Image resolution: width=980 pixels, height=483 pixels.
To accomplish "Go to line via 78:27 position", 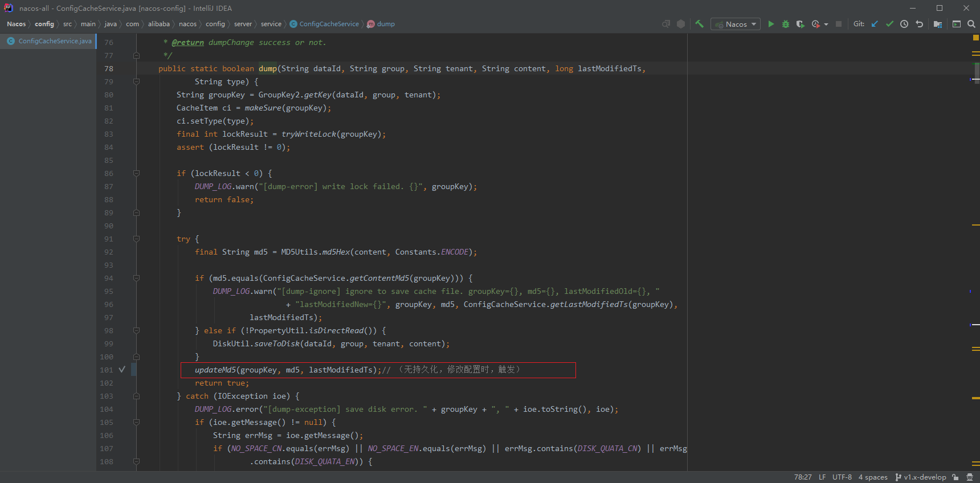I will click(803, 477).
